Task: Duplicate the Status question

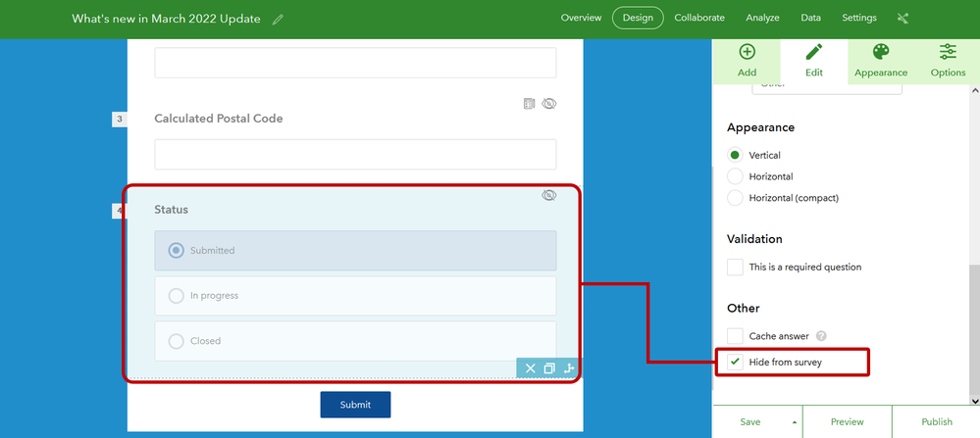Action: point(549,368)
